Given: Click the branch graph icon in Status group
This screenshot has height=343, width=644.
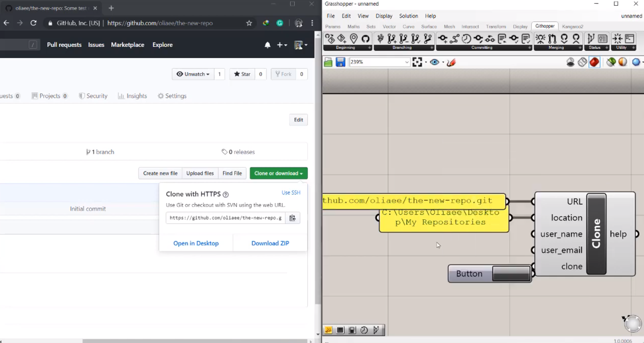Looking at the screenshot, I should [x=591, y=39].
